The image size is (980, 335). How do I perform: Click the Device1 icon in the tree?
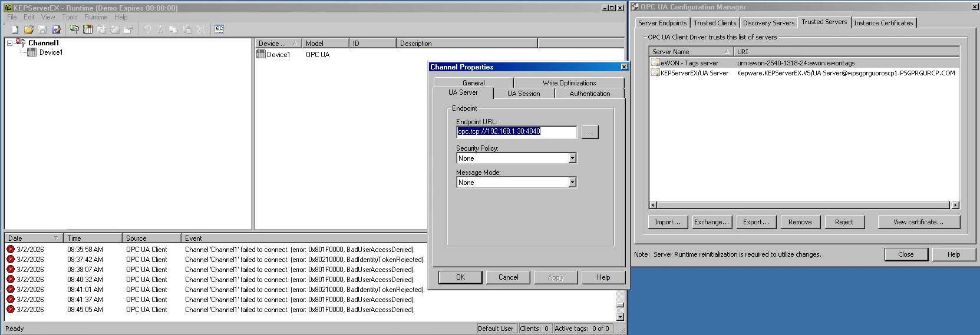32,52
